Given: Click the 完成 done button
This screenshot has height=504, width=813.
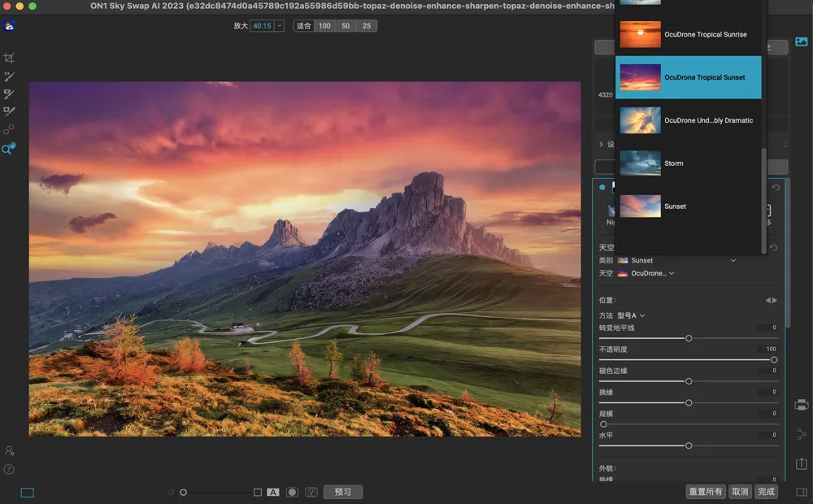Looking at the screenshot, I should coord(766,492).
